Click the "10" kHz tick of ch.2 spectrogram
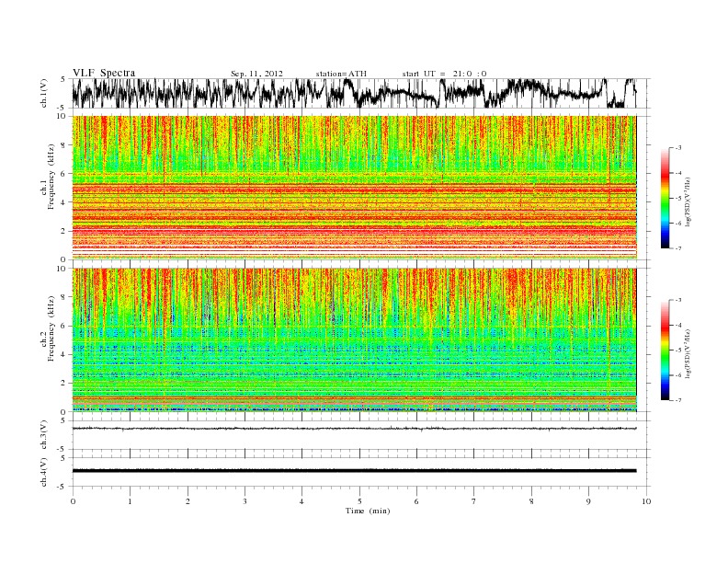Image resolution: width=728 pixels, height=563 pixels. 62,269
